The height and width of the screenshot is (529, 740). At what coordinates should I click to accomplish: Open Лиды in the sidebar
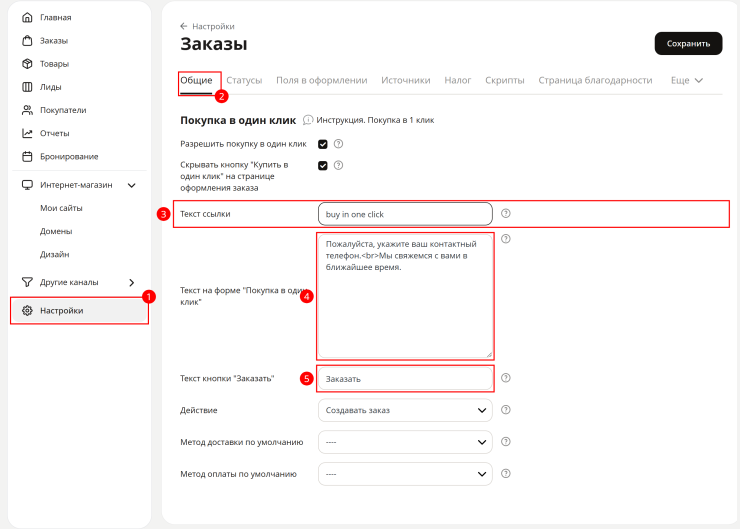pyautogui.click(x=50, y=87)
